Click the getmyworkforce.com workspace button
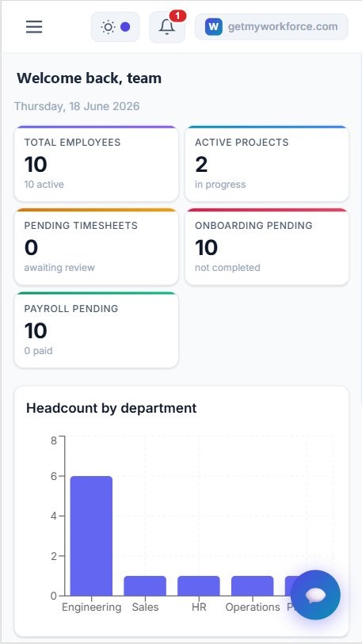This screenshot has width=362, height=644. [x=272, y=27]
